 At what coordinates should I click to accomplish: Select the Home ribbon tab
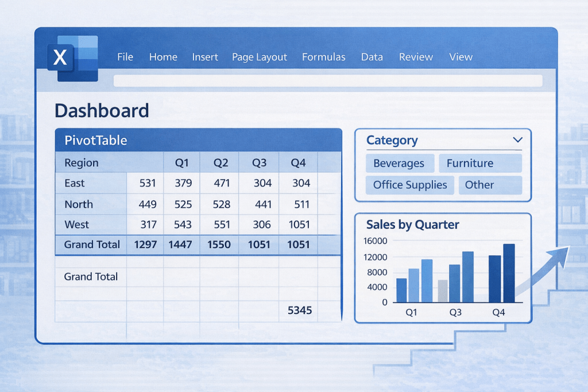point(163,57)
